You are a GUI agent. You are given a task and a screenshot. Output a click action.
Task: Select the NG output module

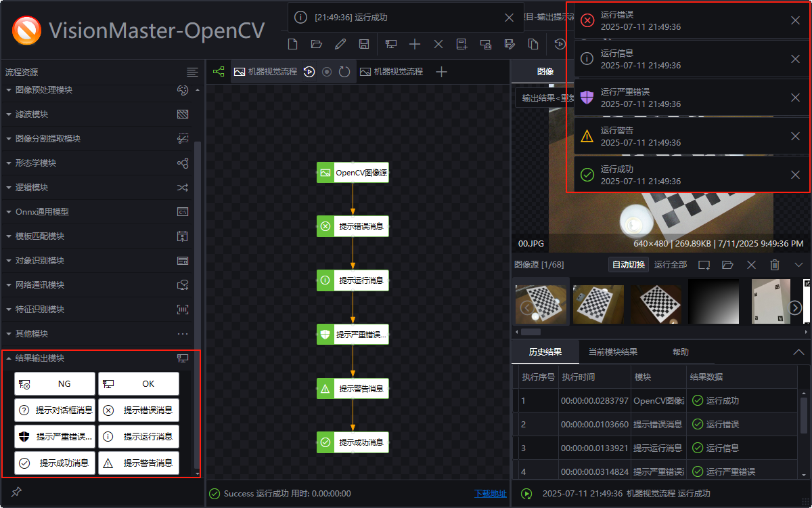[x=54, y=383]
